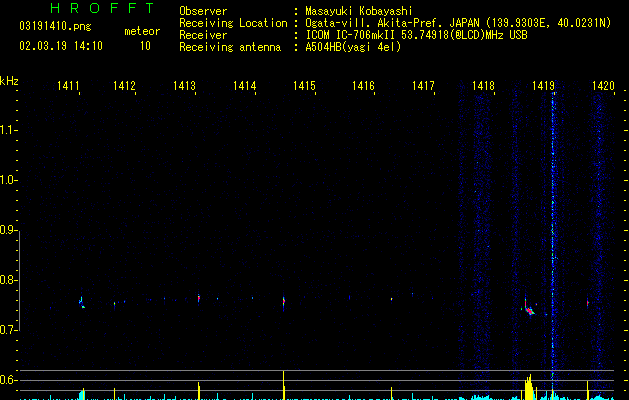Click the 1417 time axis marker

click(423, 86)
